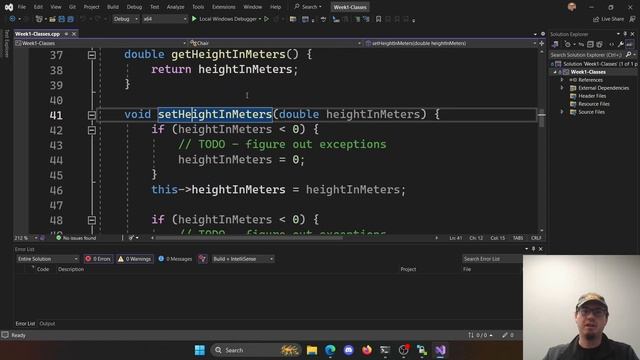640x360 pixels.
Task: Expand the External Dependencies node
Action: (562, 88)
